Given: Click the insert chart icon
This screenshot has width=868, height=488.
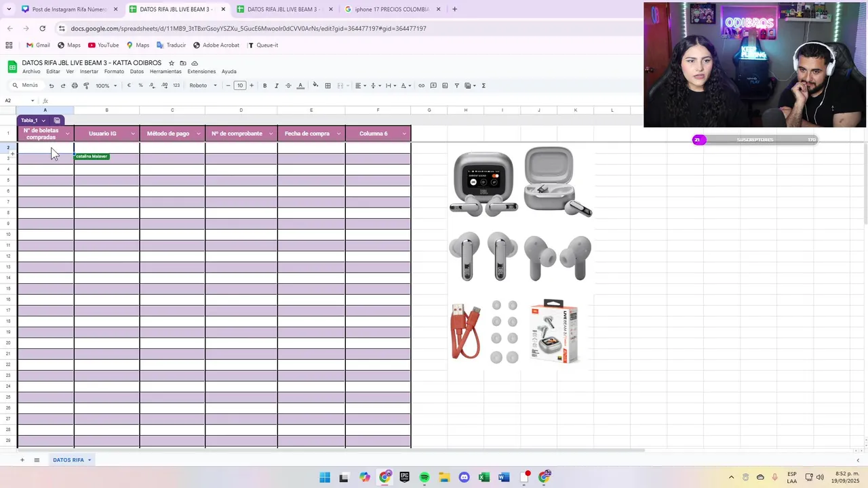Looking at the screenshot, I should point(445,85).
